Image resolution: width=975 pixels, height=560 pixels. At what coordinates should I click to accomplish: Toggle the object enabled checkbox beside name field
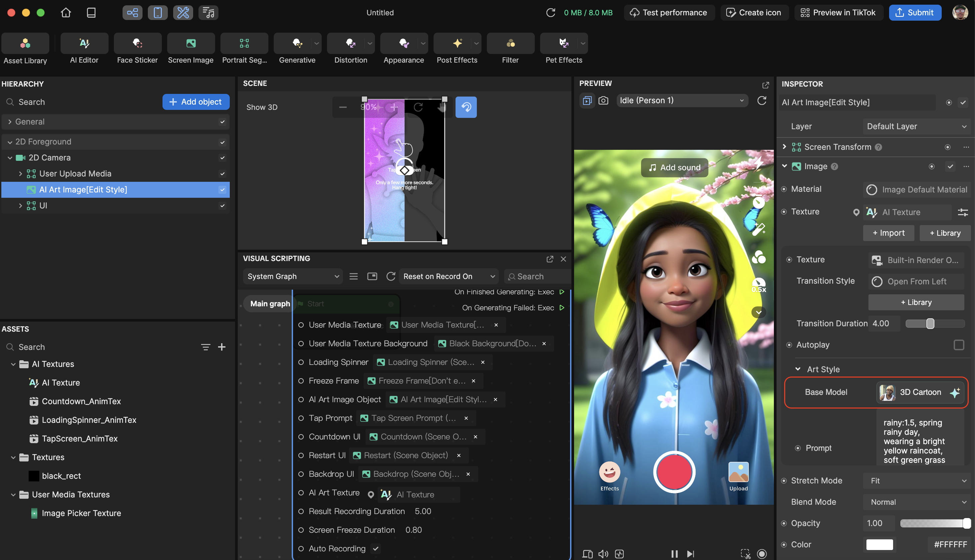[x=963, y=103]
